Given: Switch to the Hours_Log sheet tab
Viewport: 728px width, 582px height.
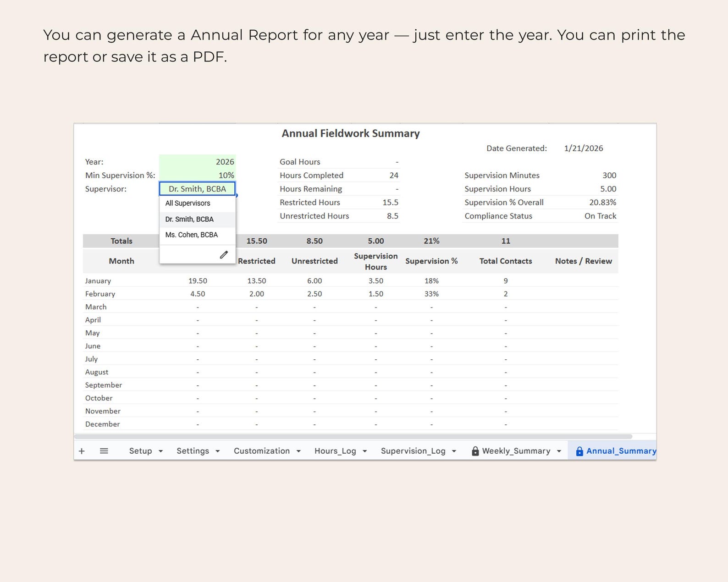Looking at the screenshot, I should [335, 451].
